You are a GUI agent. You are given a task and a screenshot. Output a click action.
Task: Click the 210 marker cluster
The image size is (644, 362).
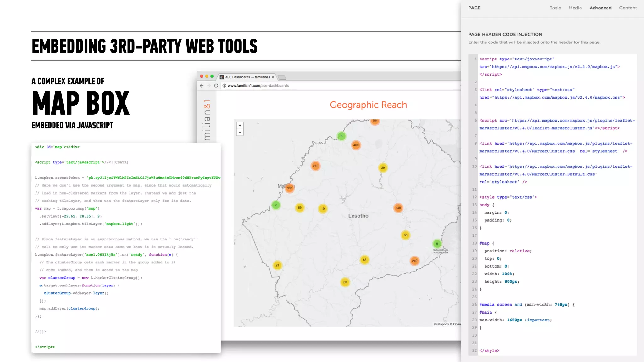tap(315, 166)
